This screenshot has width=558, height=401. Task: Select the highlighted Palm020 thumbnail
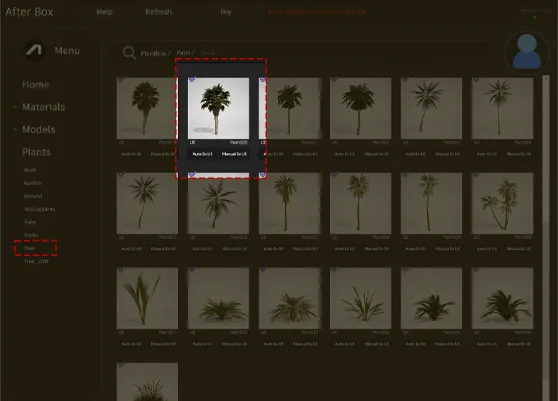(x=219, y=108)
